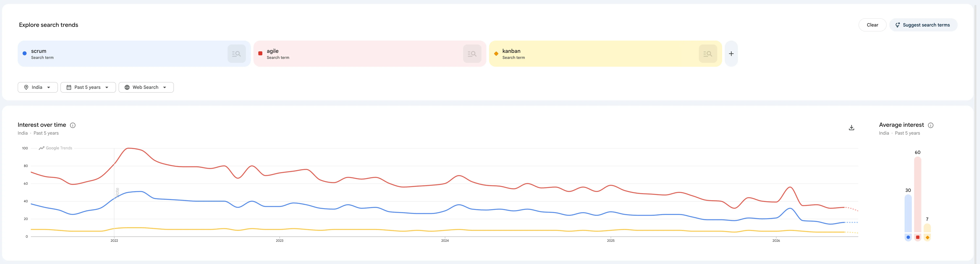Image resolution: width=980 pixels, height=264 pixels.
Task: Show info for Interest over time
Action: (x=73, y=125)
